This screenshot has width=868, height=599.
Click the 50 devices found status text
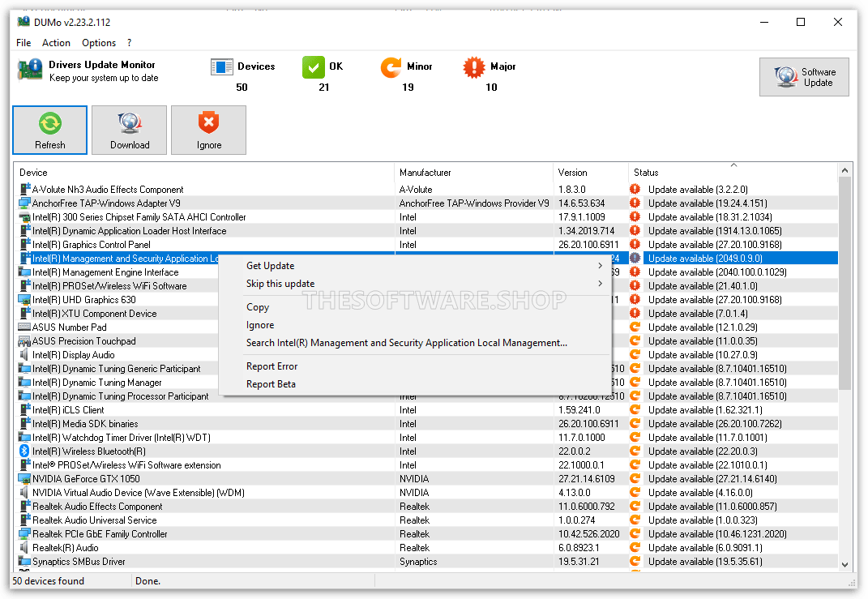(x=48, y=580)
